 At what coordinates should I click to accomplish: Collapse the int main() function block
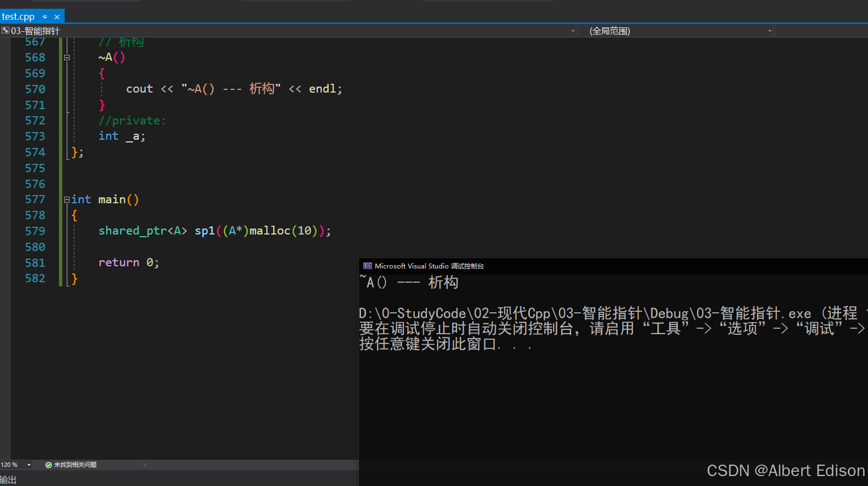(x=67, y=200)
